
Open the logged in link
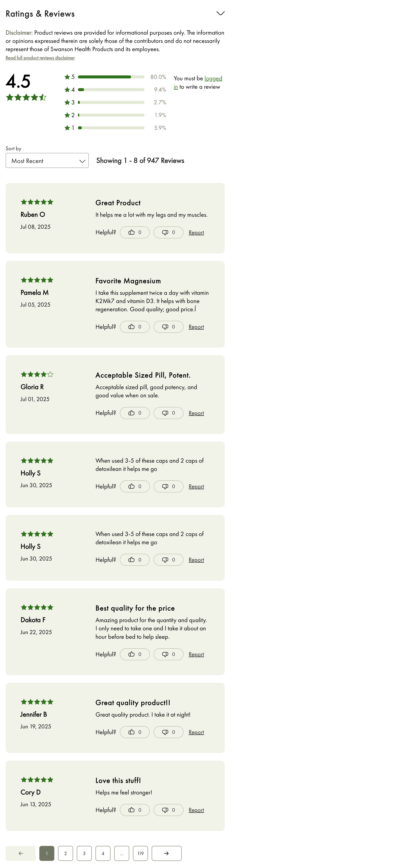coord(213,79)
